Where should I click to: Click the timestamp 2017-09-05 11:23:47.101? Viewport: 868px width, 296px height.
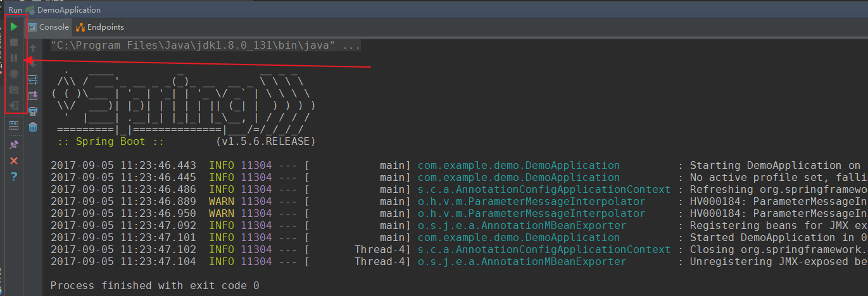[x=123, y=238]
